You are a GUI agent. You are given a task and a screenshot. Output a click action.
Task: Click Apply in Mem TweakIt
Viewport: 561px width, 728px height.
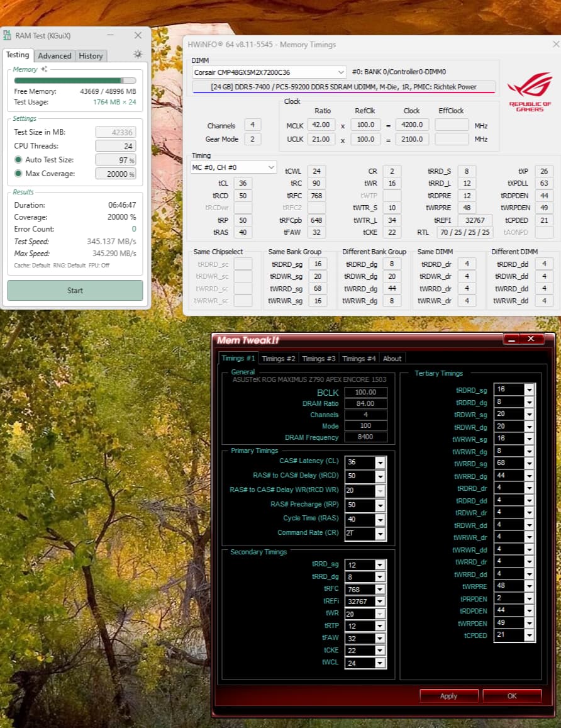[x=448, y=696]
